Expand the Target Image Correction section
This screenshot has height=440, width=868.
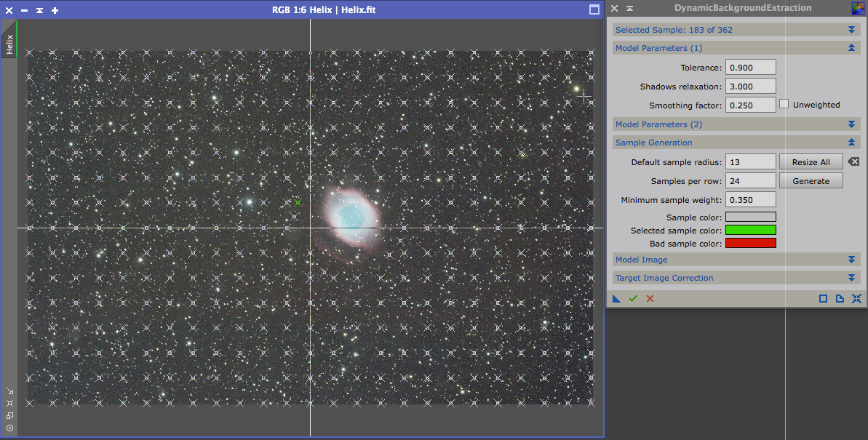point(851,278)
